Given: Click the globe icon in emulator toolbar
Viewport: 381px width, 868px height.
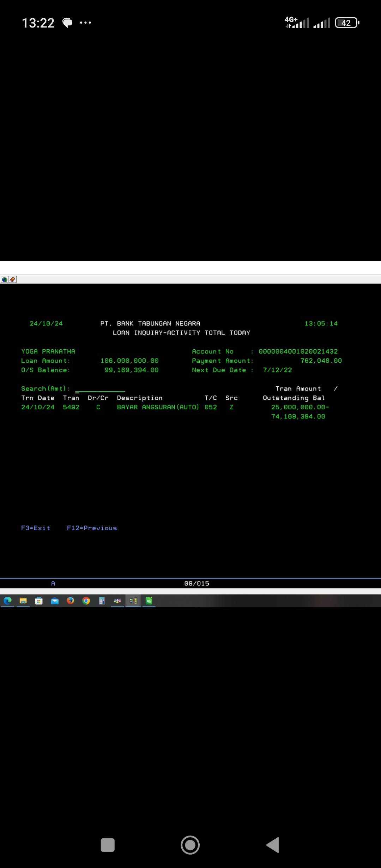Looking at the screenshot, I should click(x=5, y=279).
